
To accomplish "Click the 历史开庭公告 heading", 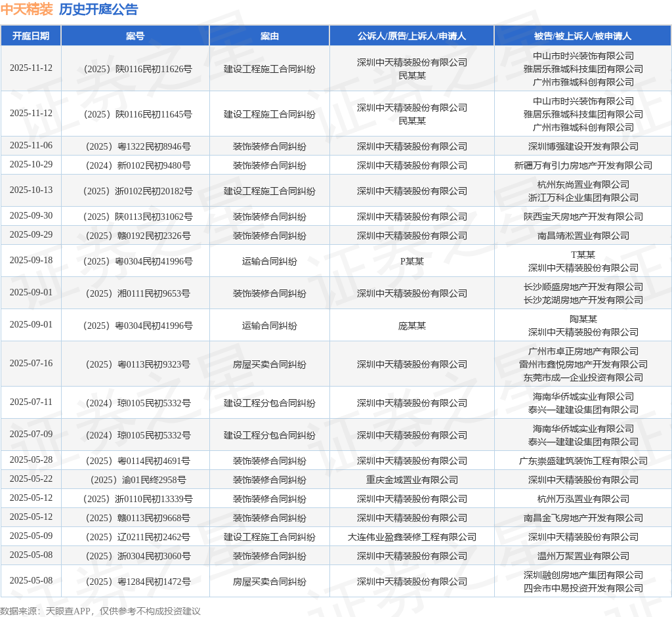I will click(x=98, y=9).
